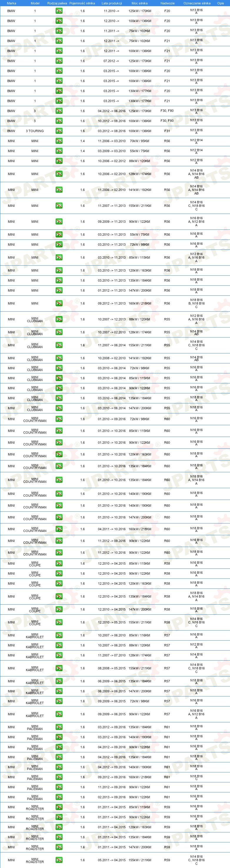Select the '10.2007 -> 12.2013' Clubman date cell

click(112, 320)
